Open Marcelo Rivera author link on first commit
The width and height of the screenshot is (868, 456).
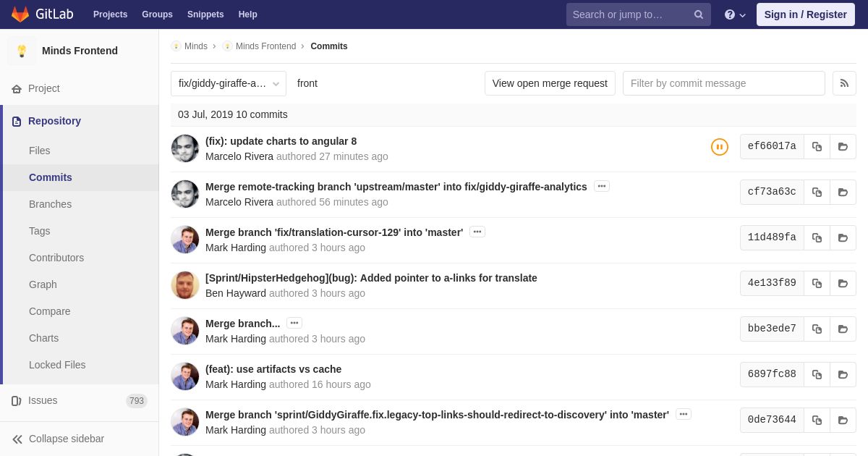239,156
